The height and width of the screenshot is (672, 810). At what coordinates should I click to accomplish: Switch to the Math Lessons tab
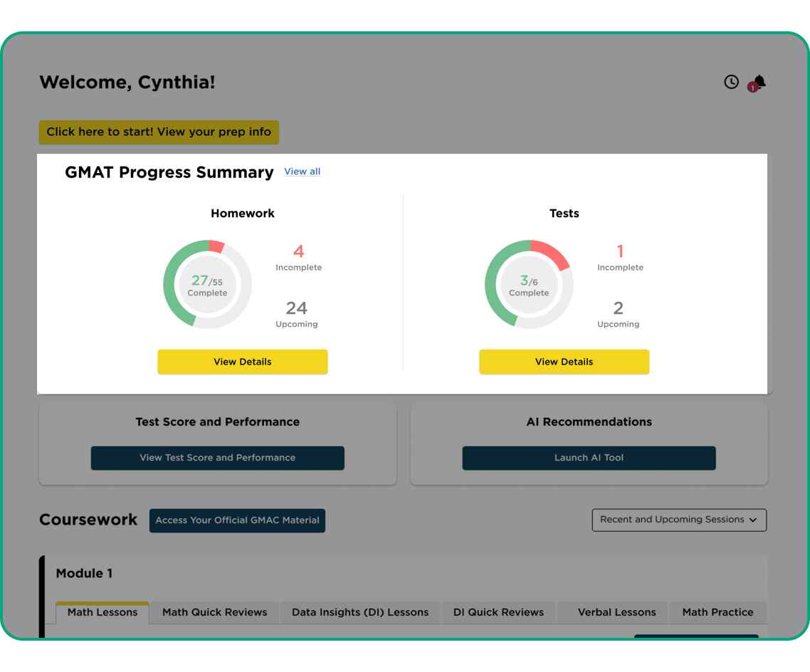(x=102, y=612)
